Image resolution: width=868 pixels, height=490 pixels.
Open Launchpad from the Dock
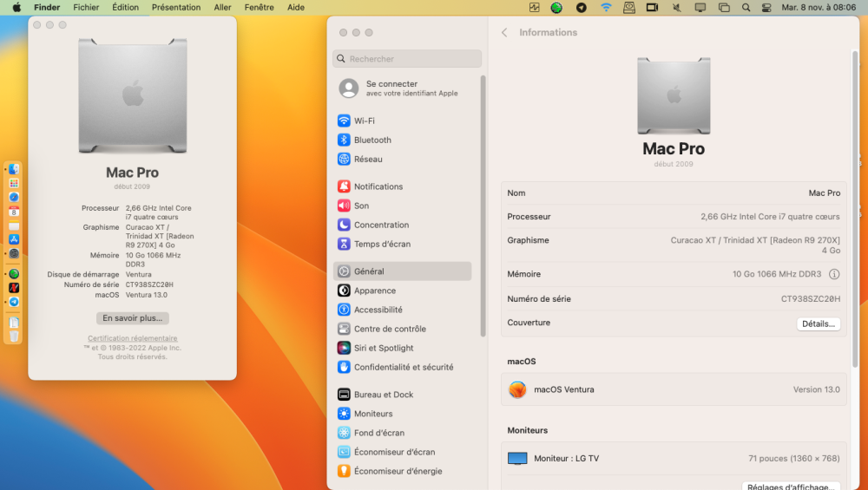(14, 183)
